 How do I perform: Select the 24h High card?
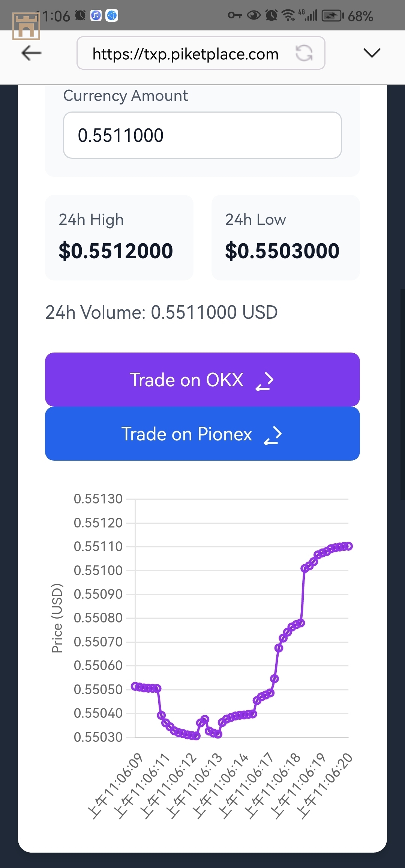point(119,237)
